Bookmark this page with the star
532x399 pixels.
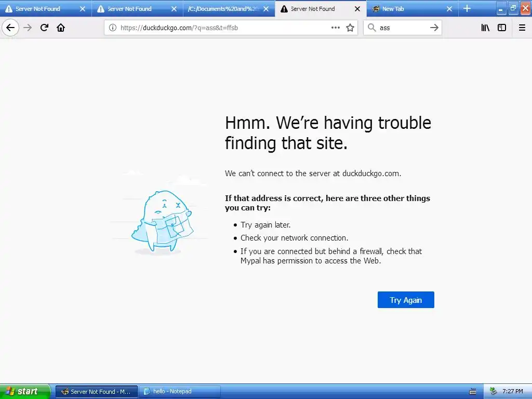[x=350, y=28]
